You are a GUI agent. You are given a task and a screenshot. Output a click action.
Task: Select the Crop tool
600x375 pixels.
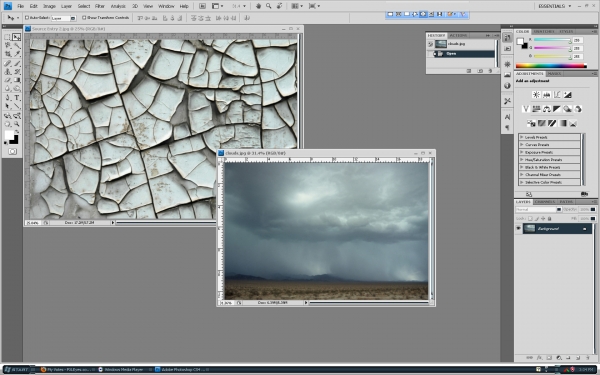point(7,54)
